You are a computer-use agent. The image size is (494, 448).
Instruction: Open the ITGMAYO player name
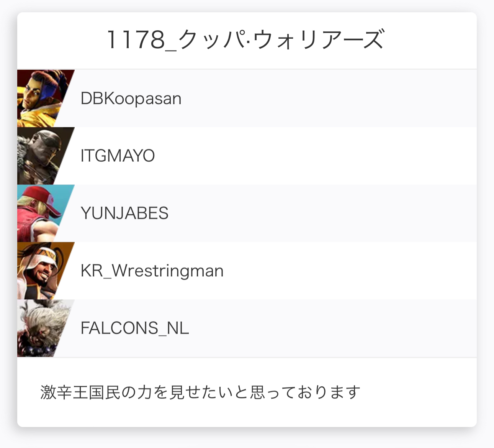(x=118, y=156)
